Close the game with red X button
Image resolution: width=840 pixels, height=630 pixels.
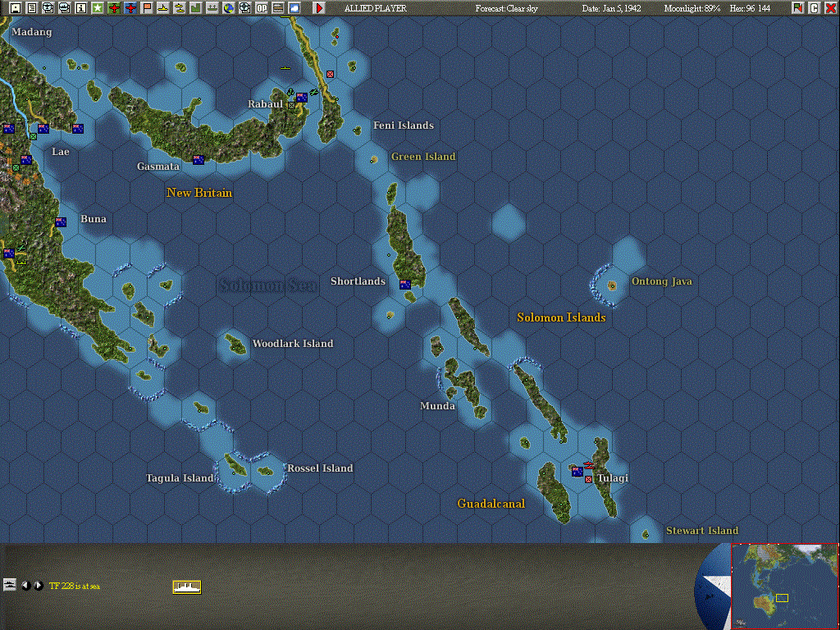[x=831, y=7]
